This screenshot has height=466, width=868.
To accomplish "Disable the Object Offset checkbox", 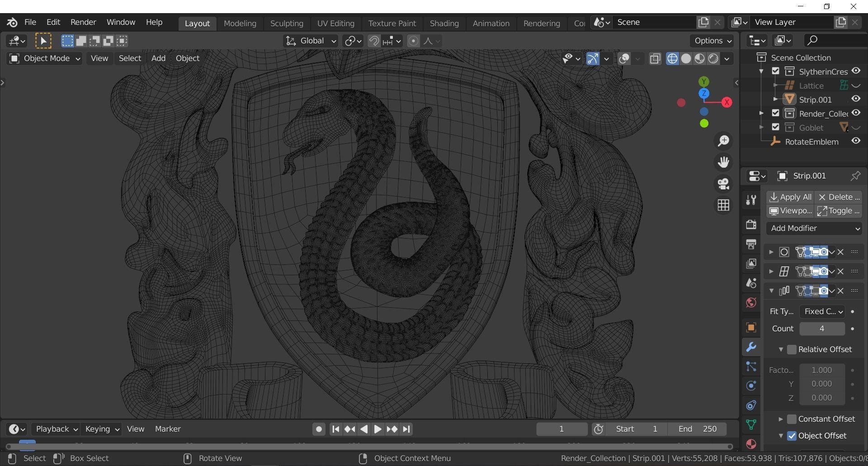I will [x=792, y=436].
